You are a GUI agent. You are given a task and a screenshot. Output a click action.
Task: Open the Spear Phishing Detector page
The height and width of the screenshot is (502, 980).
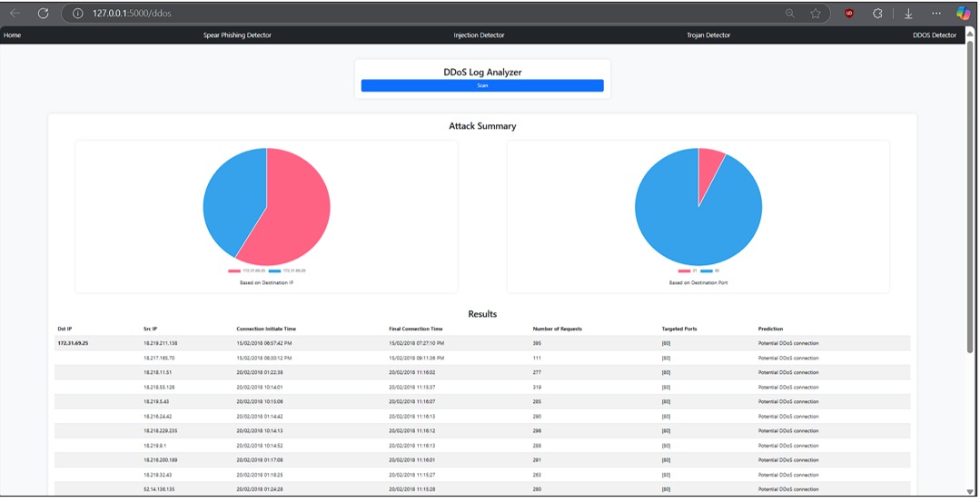237,35
